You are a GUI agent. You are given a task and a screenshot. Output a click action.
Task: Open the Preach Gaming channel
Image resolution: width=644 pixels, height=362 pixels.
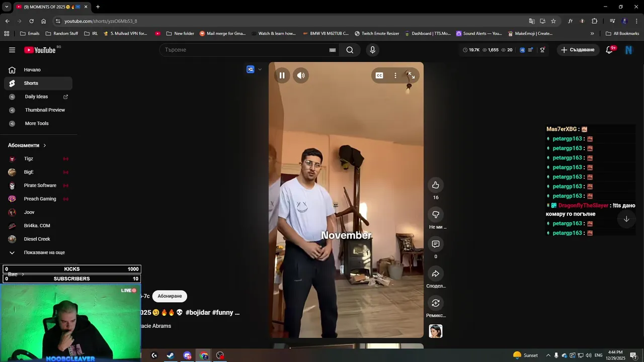tap(38, 199)
